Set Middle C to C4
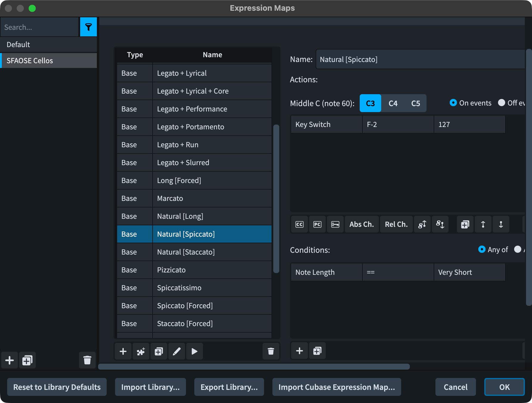This screenshot has height=403, width=532. pyautogui.click(x=393, y=103)
